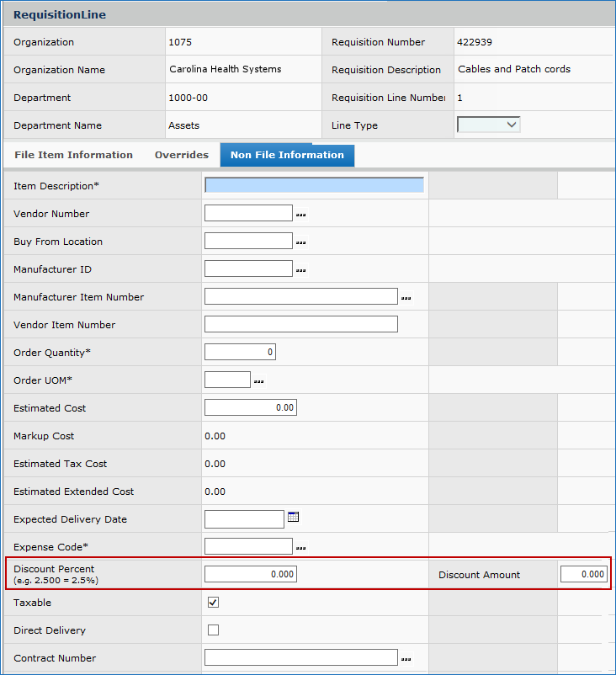Click organization value 1075
The height and width of the screenshot is (675, 616).
click(180, 42)
